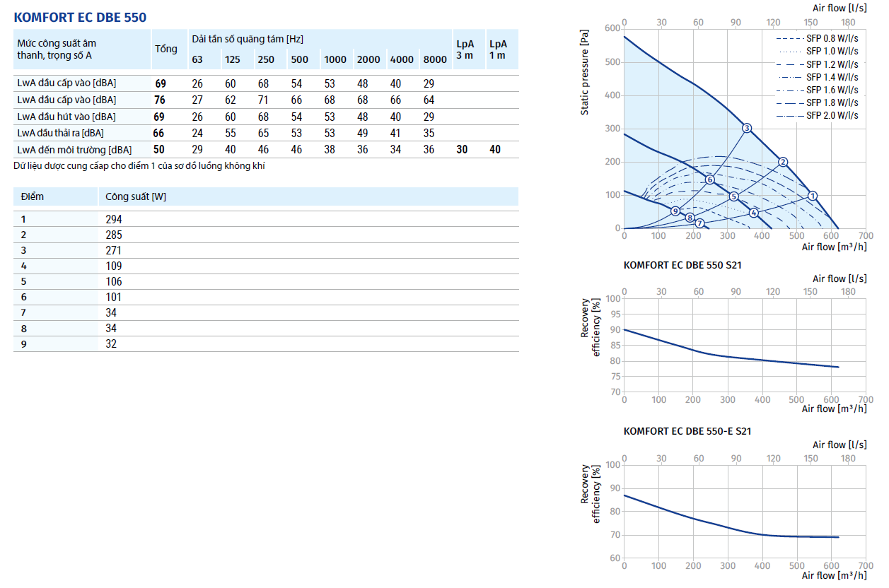The image size is (889, 588).
Task: Select the power value 271
Action: 113,251
